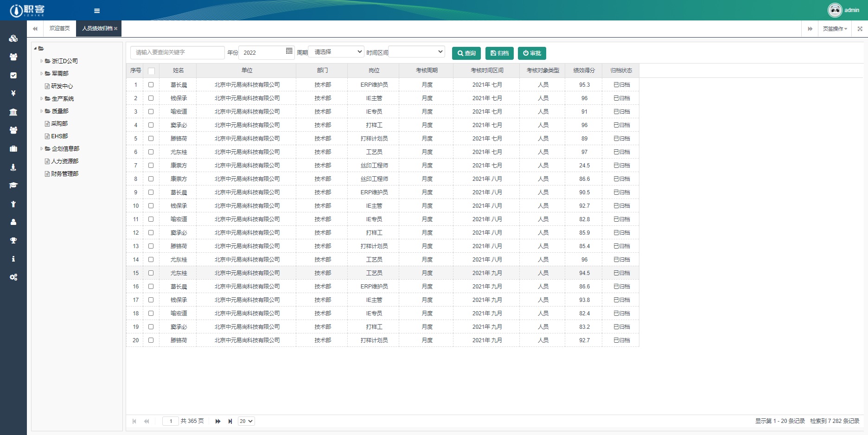Open the cubes icon in sidebar

(13, 38)
